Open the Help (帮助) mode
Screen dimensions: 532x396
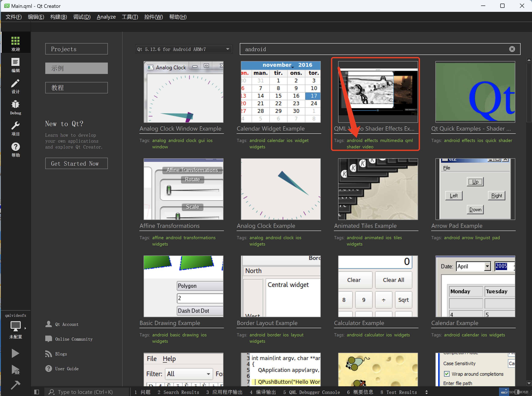tap(16, 150)
